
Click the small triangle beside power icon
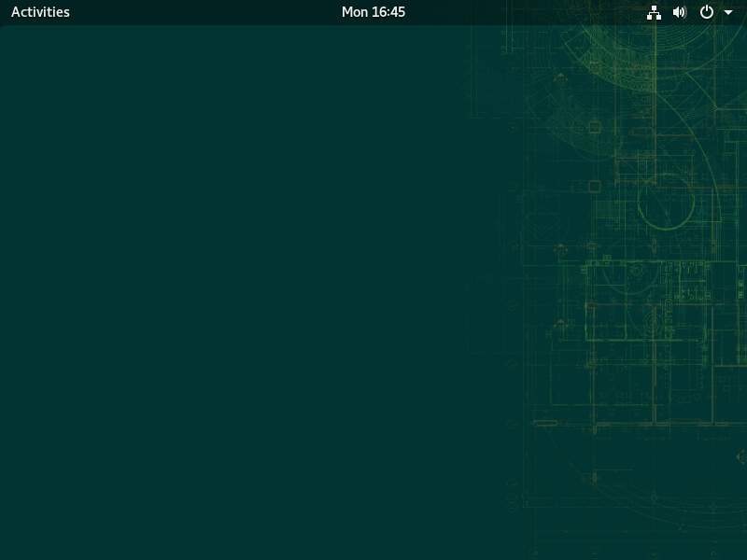[728, 13]
